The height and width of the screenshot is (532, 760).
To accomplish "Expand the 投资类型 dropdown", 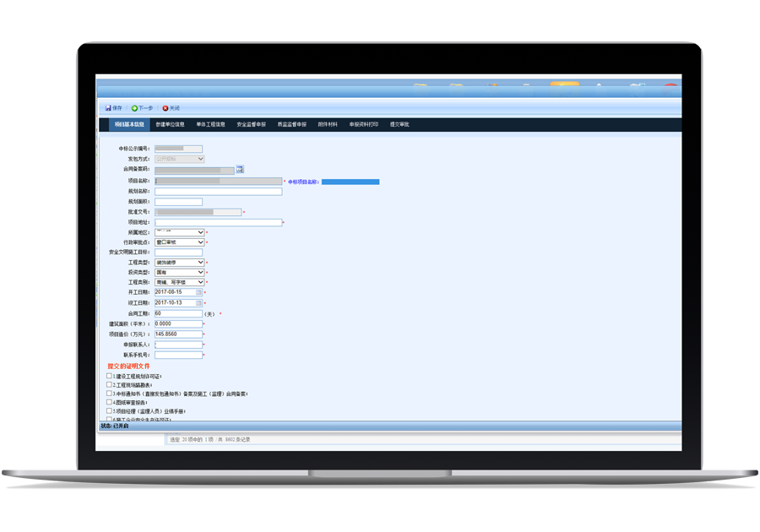I will 200,273.
